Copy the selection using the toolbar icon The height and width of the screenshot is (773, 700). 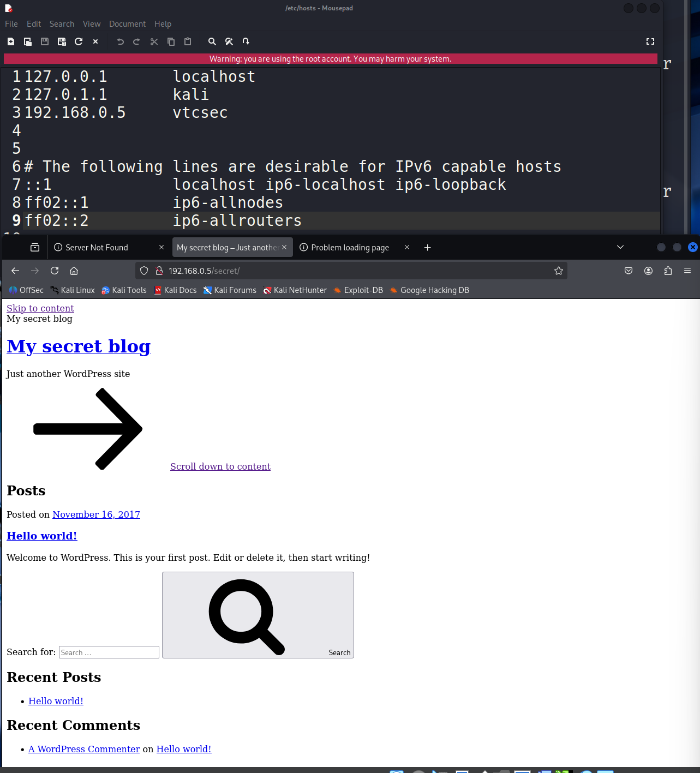[171, 41]
